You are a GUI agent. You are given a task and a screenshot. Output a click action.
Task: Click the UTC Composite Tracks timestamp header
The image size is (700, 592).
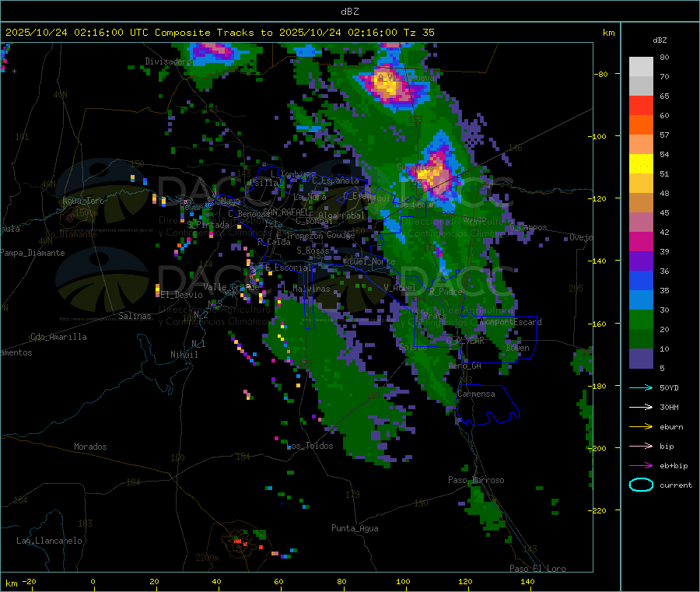click(220, 33)
